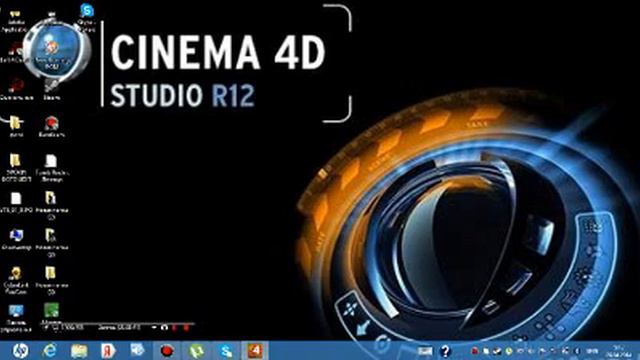Open the green desktop icon at bottom
This screenshot has width=640, height=360.
click(x=51, y=310)
